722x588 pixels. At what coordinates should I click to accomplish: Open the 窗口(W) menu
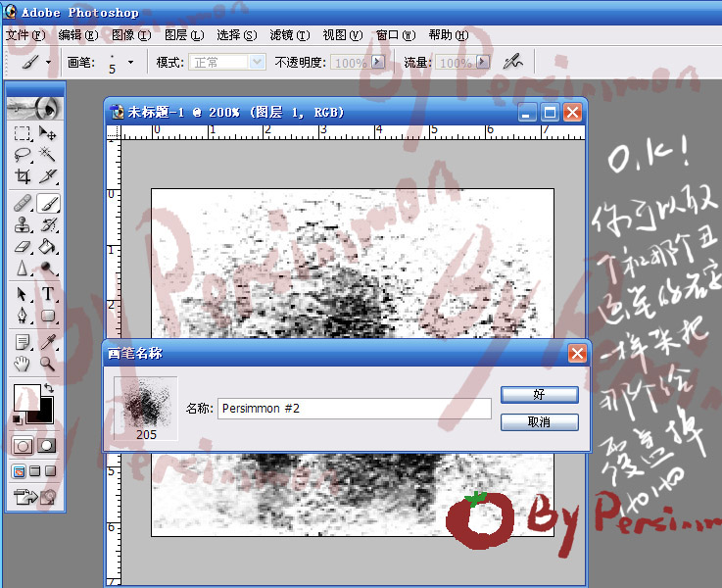(x=396, y=35)
